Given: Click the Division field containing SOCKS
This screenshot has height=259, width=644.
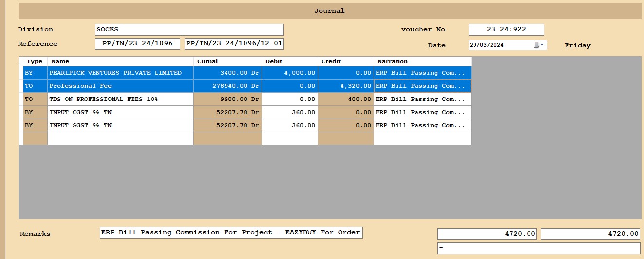Looking at the screenshot, I should click(x=189, y=30).
